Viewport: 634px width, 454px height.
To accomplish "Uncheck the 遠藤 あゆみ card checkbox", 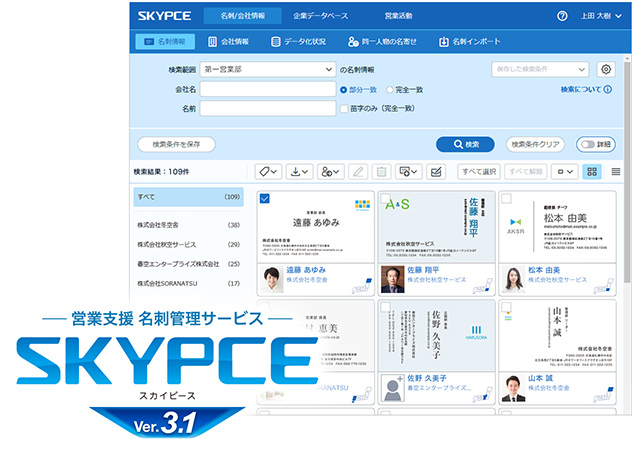I will (264, 198).
